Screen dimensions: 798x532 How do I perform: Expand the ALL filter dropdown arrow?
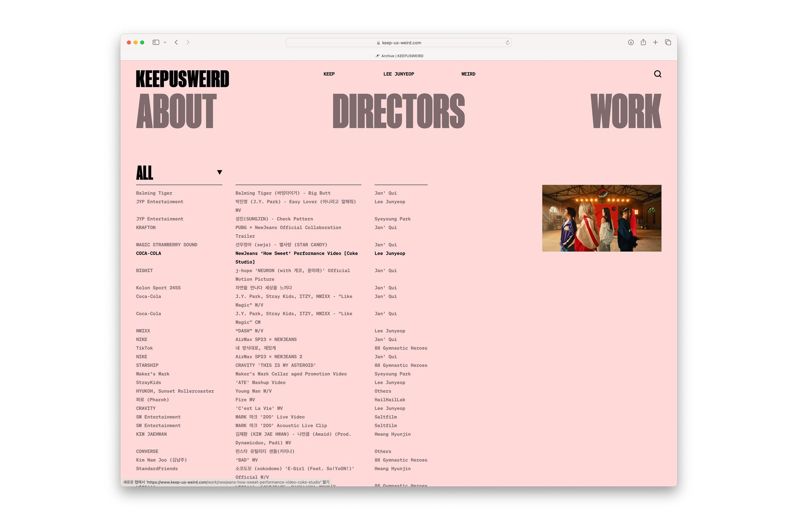(x=219, y=172)
